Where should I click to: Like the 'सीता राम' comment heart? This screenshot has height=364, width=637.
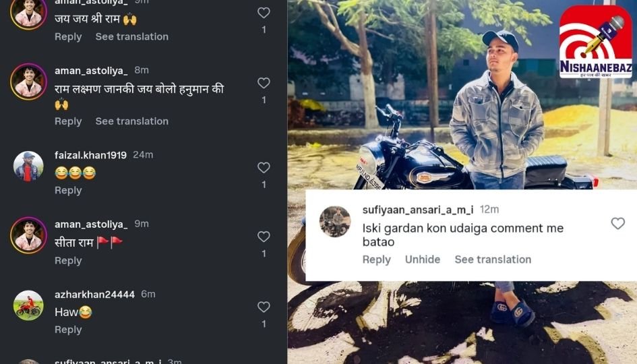pyautogui.click(x=264, y=237)
